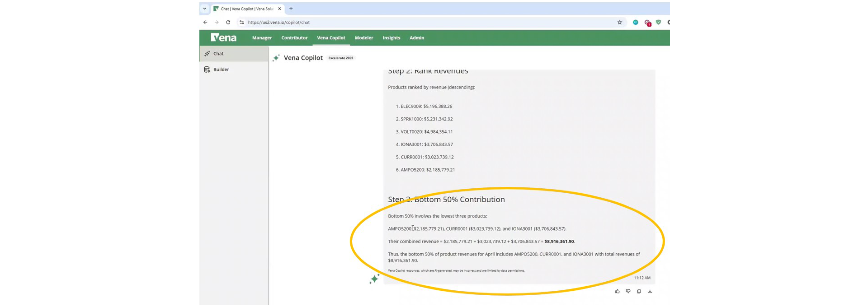This screenshot has width=868, height=307.
Task: Select the VOLT0020: $4,984,354.11 list row
Action: click(424, 132)
